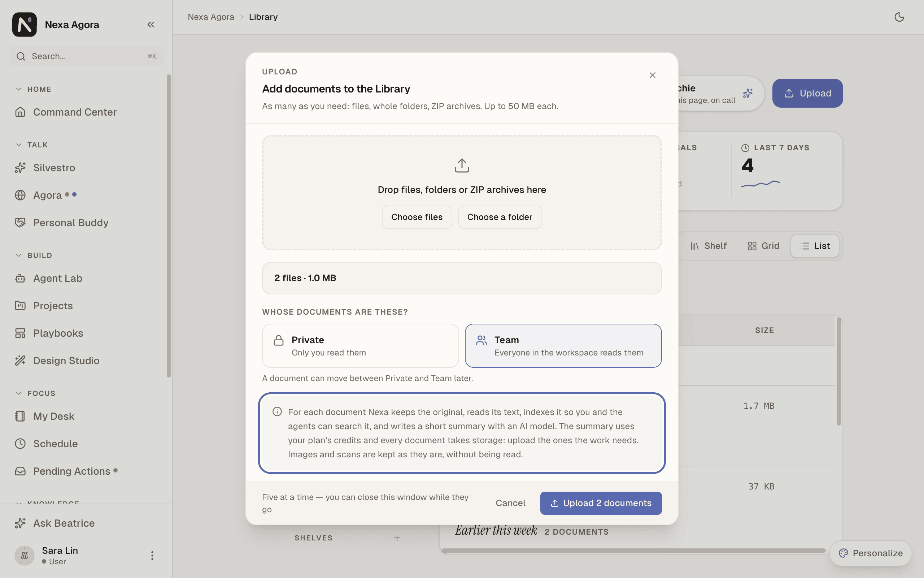Click the Sara Lin avatar
Image resolution: width=924 pixels, height=578 pixels.
[x=25, y=556]
